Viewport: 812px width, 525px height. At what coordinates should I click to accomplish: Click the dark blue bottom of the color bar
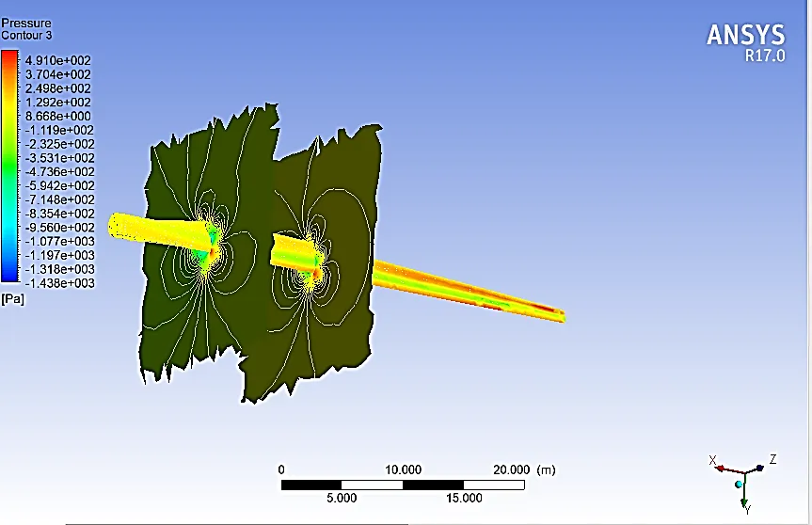tap(8, 277)
